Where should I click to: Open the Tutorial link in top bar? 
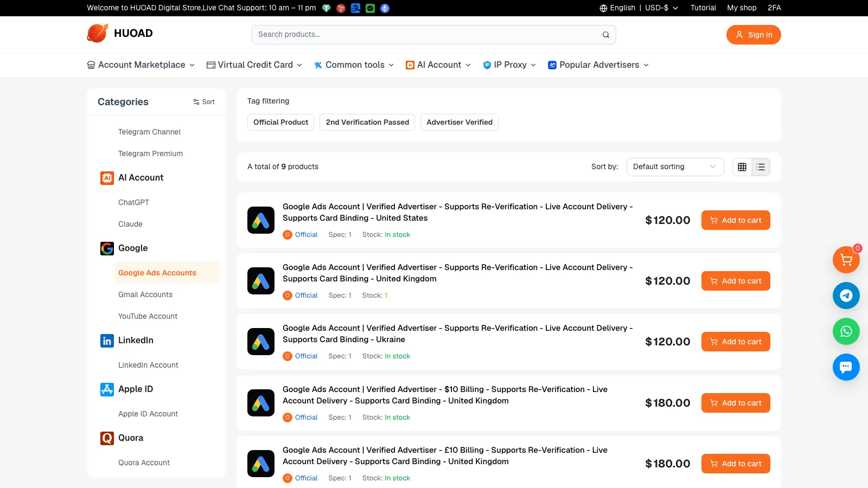coord(703,8)
